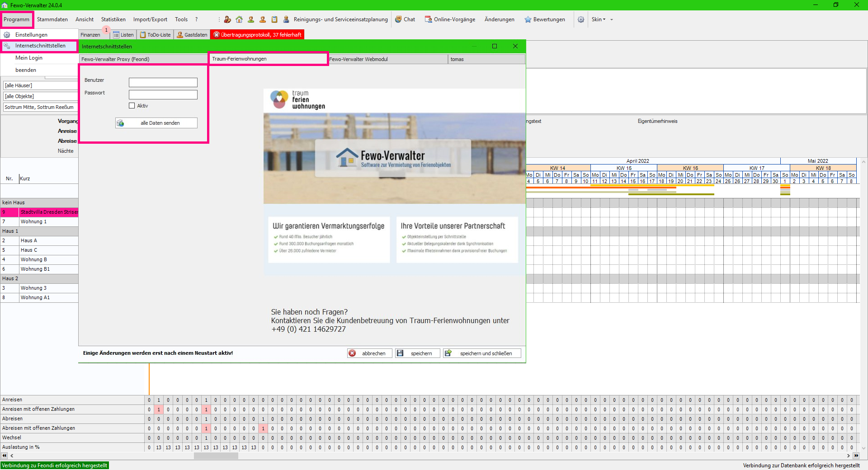Click the gear icon next to Einstellungen
The height and width of the screenshot is (470, 868).
click(7, 35)
